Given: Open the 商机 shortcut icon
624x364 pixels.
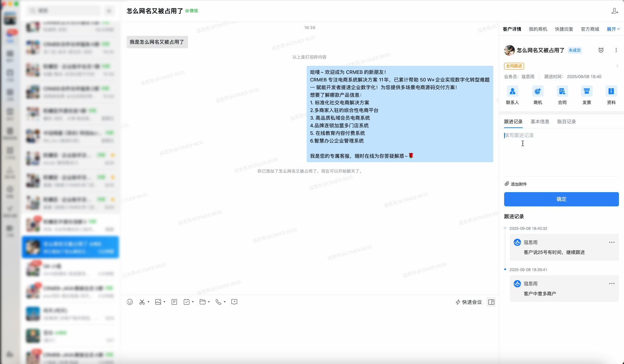Looking at the screenshot, I should coord(538,92).
